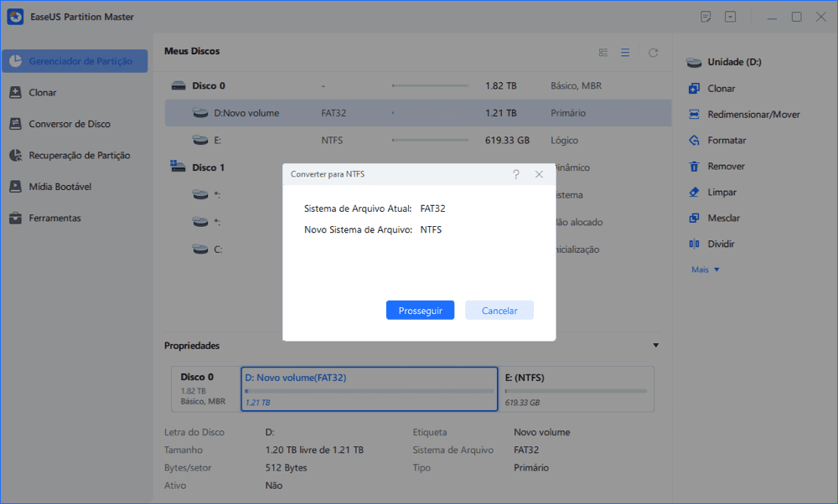The height and width of the screenshot is (504, 838).
Task: Refresh the disk list
Action: point(653,52)
